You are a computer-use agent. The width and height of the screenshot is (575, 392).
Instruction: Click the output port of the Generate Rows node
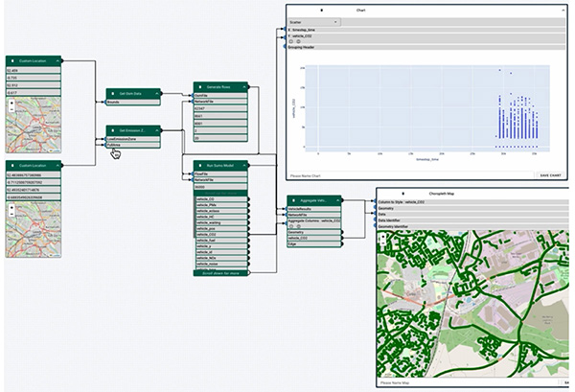248,87
